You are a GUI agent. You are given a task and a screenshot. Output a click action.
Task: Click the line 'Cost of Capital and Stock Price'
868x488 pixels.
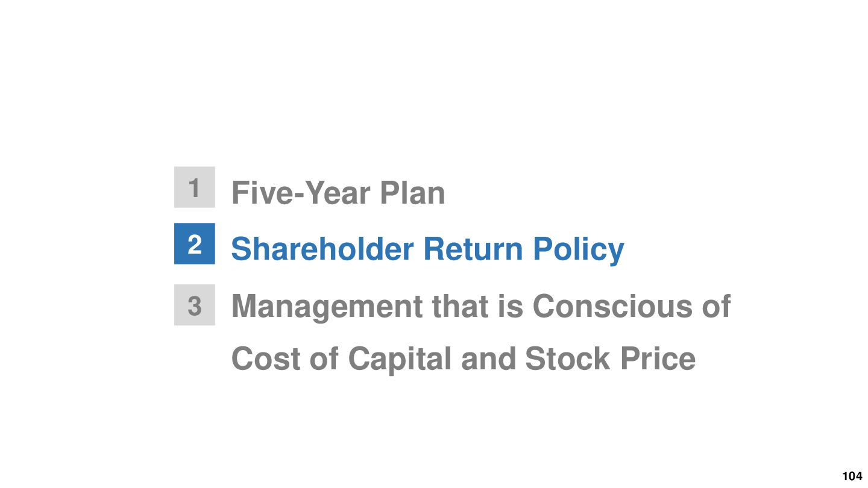pyautogui.click(x=463, y=358)
